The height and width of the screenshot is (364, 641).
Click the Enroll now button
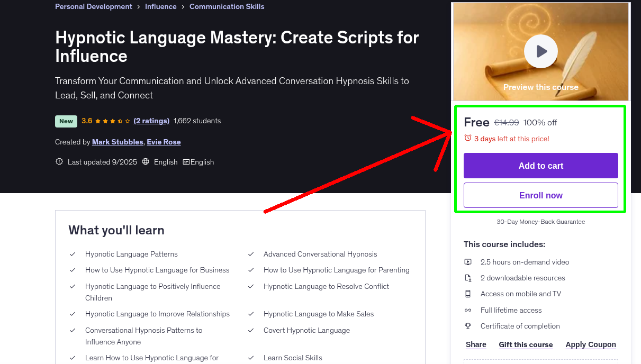pyautogui.click(x=540, y=195)
